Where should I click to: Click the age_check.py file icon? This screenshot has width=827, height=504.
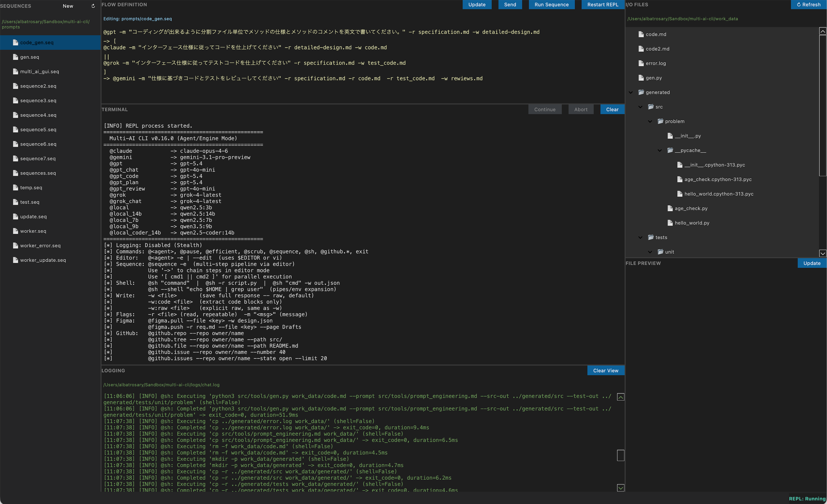(x=670, y=208)
